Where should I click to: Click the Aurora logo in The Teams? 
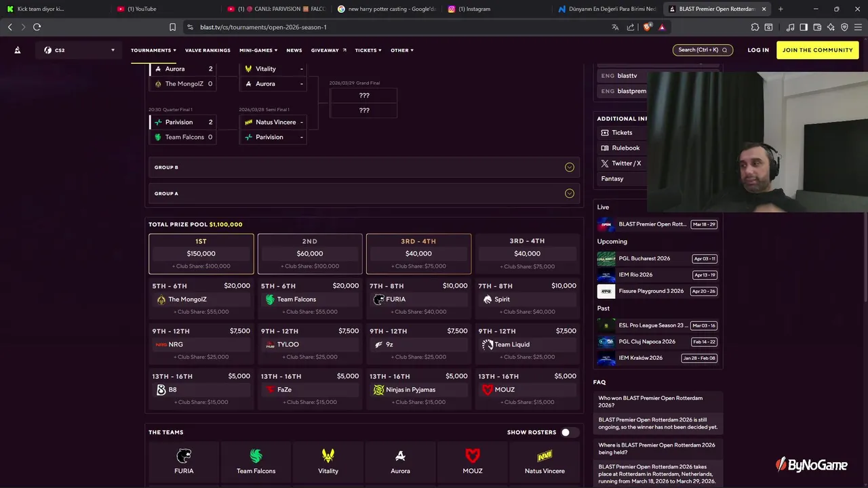(400, 455)
